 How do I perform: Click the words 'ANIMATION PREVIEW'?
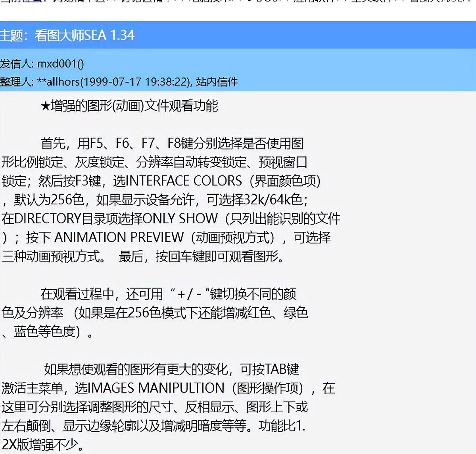(119, 237)
